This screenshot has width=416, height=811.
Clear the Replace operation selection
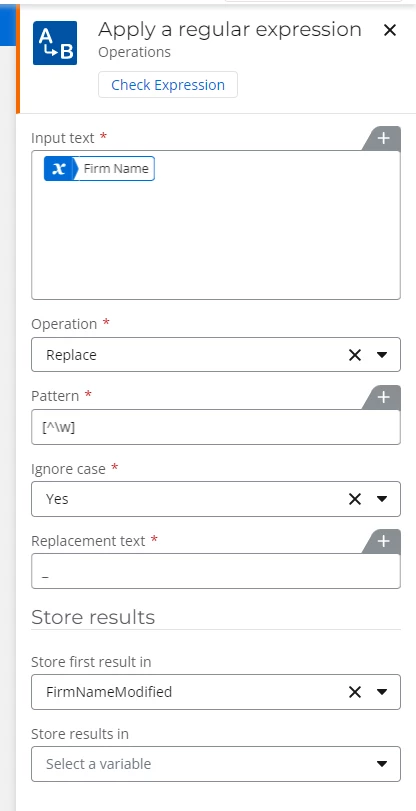point(355,355)
